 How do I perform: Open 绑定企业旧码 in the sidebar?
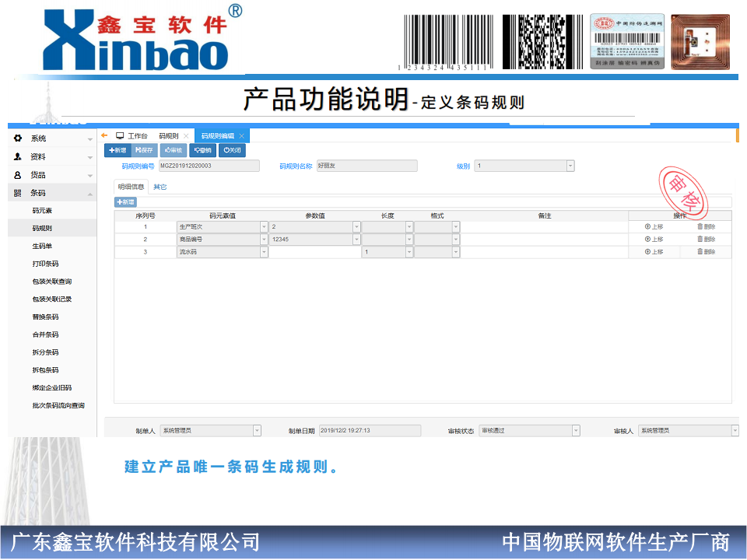tap(52, 387)
